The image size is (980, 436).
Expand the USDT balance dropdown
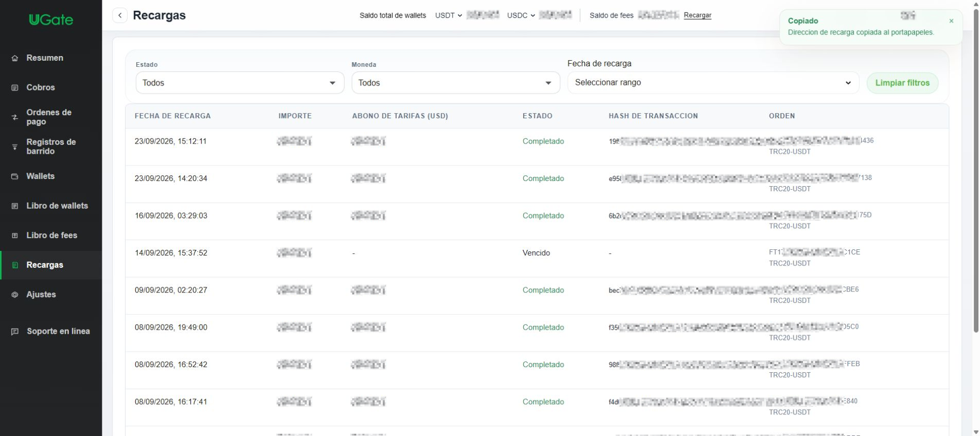click(x=449, y=15)
